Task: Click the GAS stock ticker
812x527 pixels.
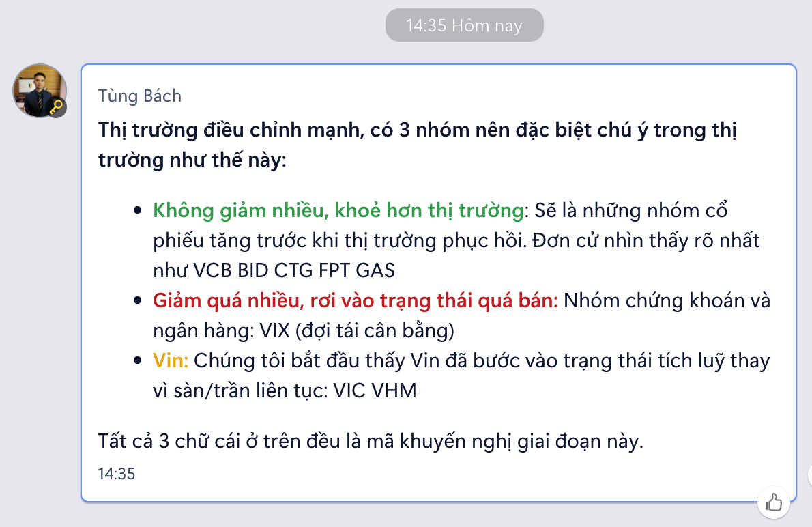Action: (x=375, y=270)
